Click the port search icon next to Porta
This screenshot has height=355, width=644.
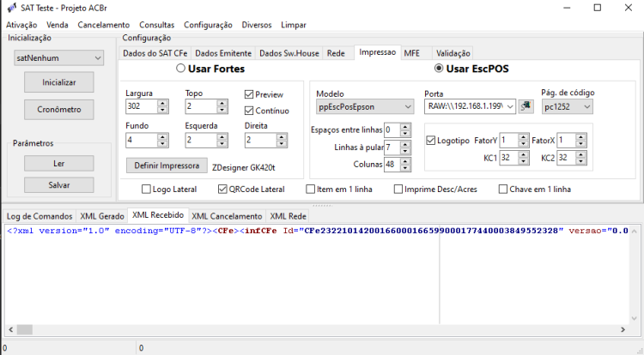[526, 106]
